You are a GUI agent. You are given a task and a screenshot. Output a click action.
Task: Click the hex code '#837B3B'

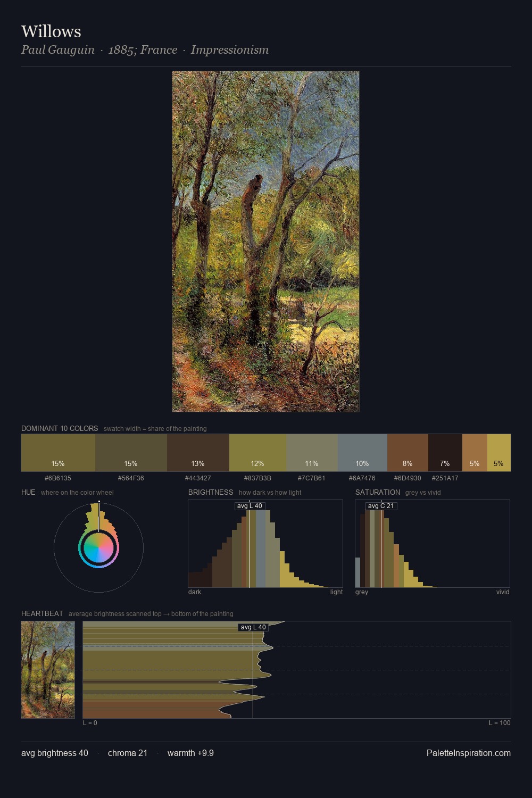pyautogui.click(x=257, y=478)
